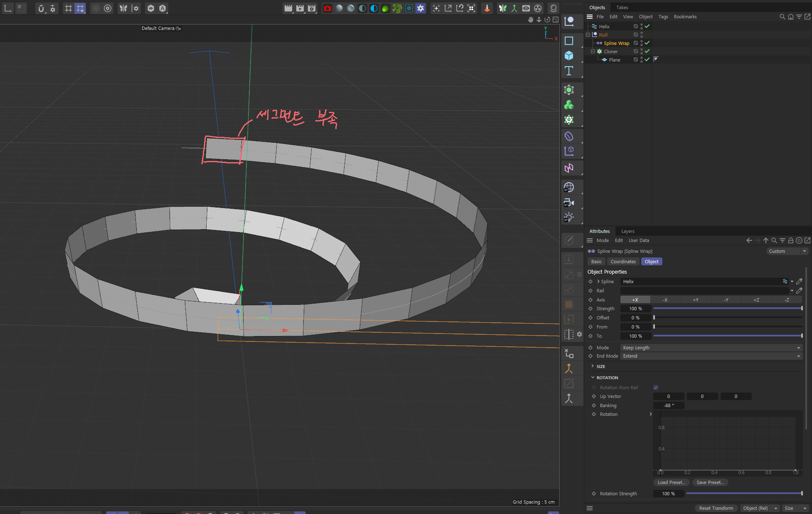Open the User Data menu in Attributes

639,240
